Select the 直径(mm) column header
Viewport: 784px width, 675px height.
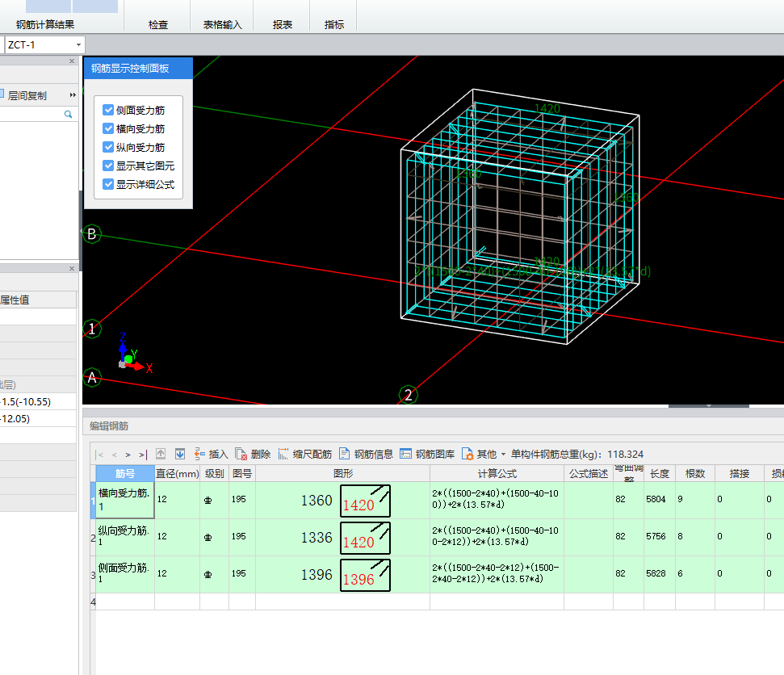click(178, 473)
